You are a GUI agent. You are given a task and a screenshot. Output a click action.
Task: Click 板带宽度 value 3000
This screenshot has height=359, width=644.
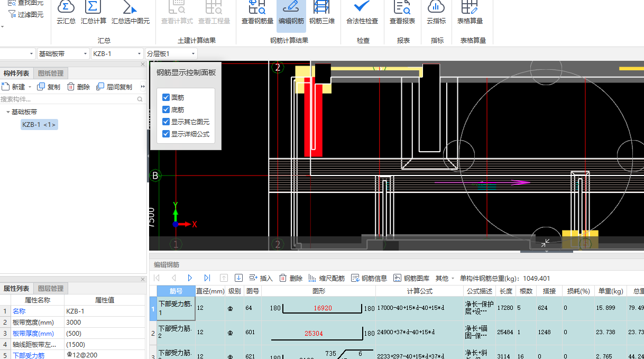click(105, 322)
